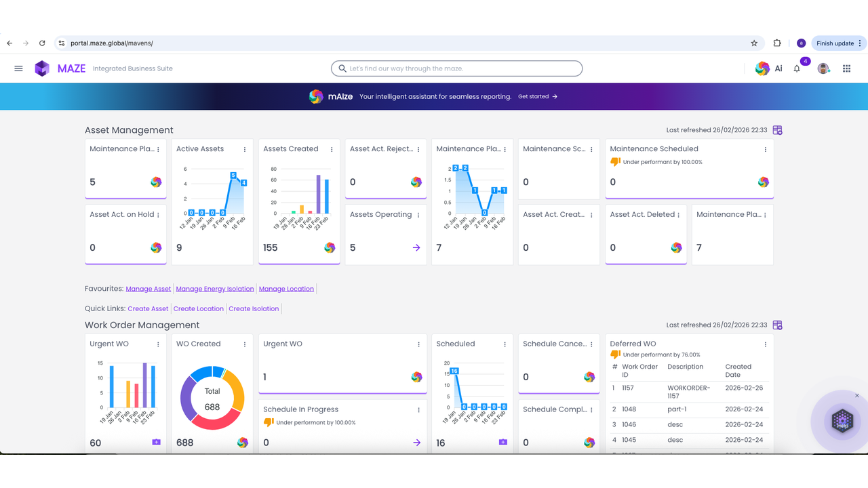The image size is (868, 488).
Task: Open the Manage Asset favourite link
Action: 149,289
